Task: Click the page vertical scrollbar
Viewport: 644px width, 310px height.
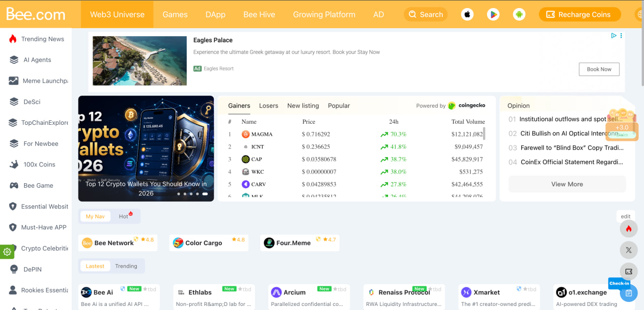Action: pos(641,43)
